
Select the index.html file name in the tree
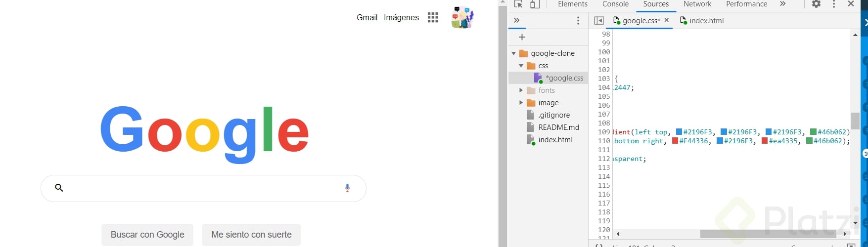pyautogui.click(x=555, y=140)
